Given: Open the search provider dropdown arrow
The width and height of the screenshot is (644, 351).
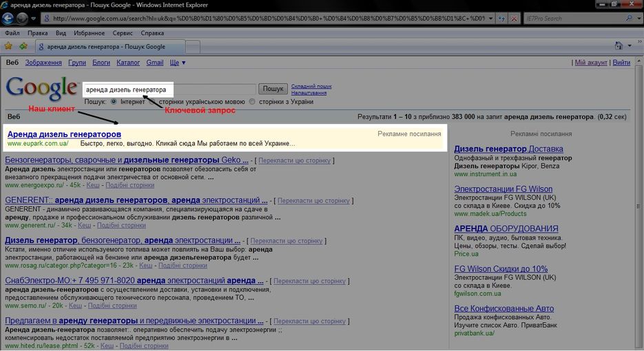Looking at the screenshot, I should [x=638, y=19].
